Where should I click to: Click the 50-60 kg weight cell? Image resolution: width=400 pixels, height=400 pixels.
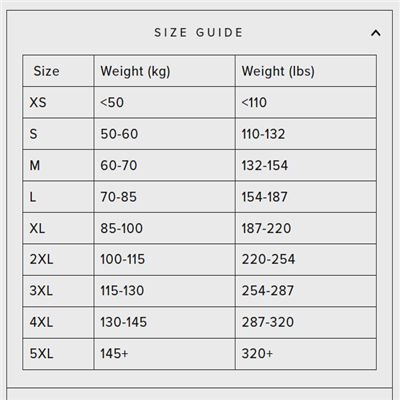click(165, 134)
